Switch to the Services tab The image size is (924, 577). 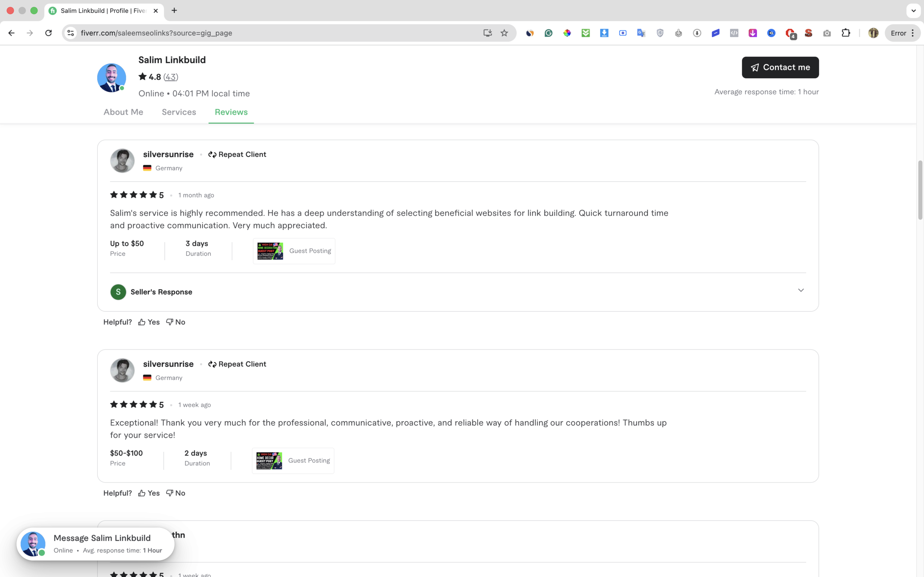[179, 112]
